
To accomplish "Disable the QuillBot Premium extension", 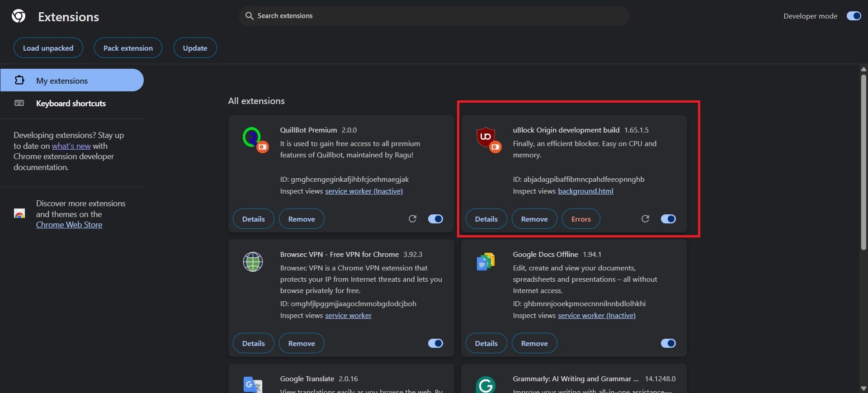I will 435,219.
